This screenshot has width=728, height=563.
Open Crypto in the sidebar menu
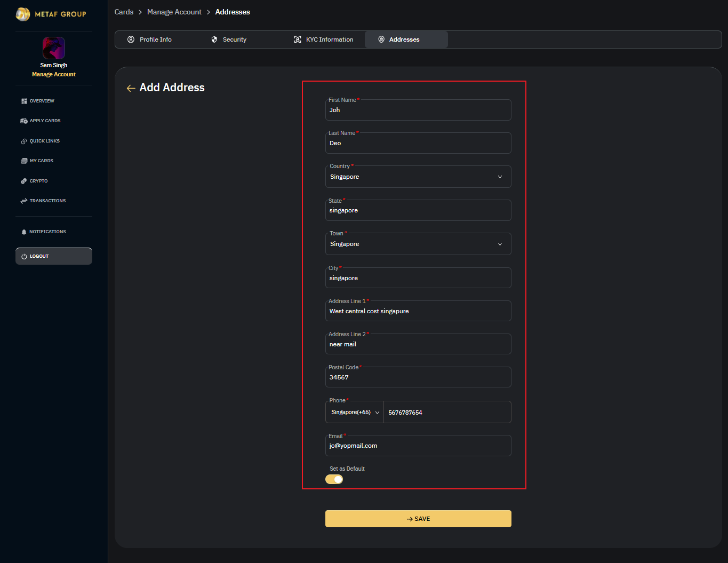pyautogui.click(x=38, y=181)
